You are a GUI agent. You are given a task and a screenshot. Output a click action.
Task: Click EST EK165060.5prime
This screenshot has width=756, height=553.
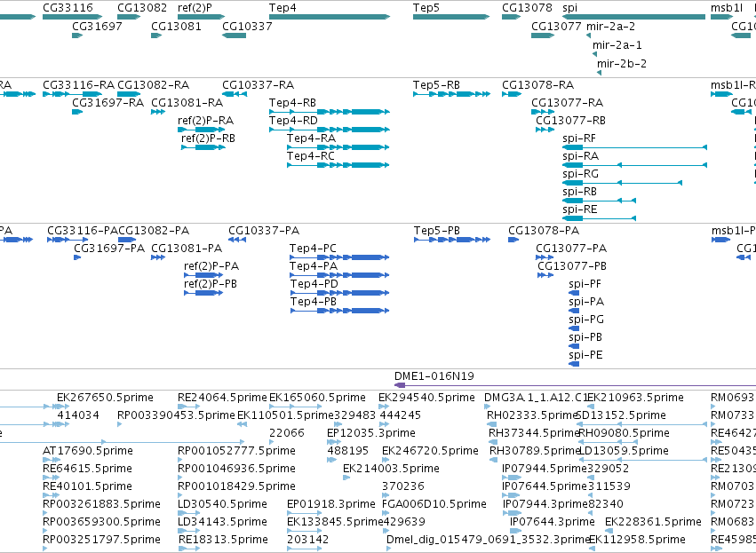[x=317, y=398]
